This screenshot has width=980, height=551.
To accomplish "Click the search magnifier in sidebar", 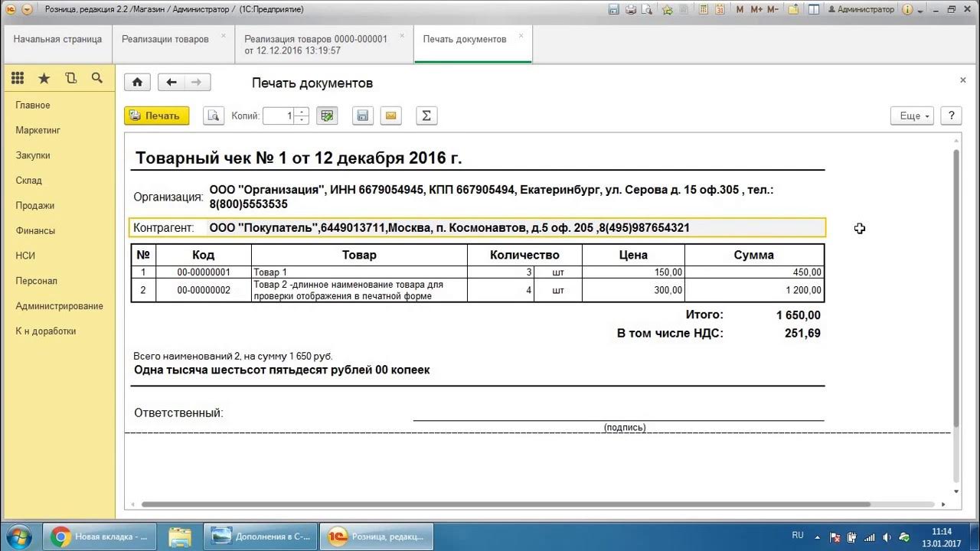I will [96, 78].
